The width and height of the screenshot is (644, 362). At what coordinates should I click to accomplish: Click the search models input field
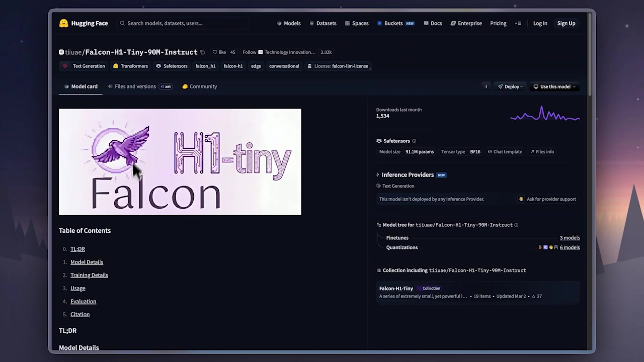tap(184, 23)
